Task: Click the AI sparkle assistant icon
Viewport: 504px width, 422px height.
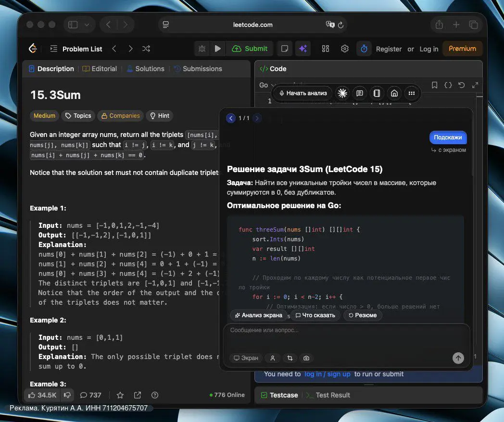Action: click(x=303, y=49)
